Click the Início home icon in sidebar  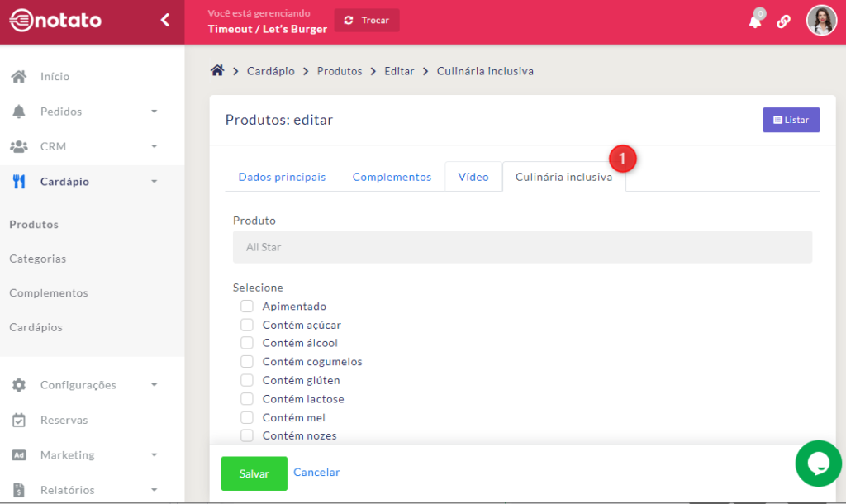19,77
